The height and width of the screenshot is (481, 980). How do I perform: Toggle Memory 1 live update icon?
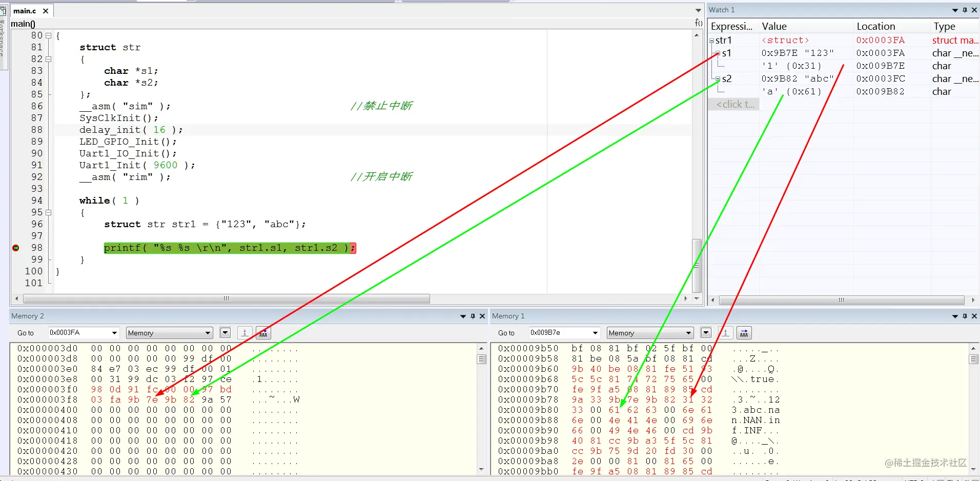(744, 333)
